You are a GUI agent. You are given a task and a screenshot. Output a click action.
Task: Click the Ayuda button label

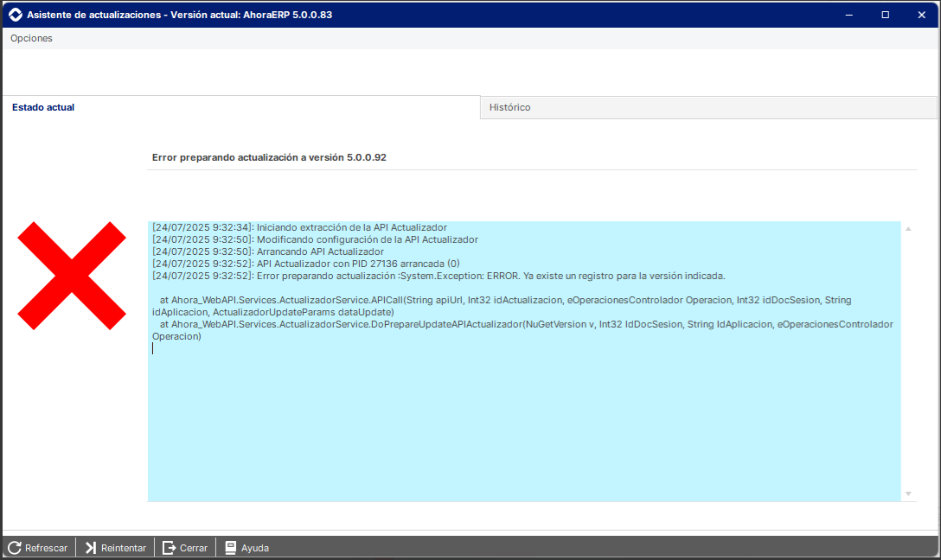pos(255,548)
